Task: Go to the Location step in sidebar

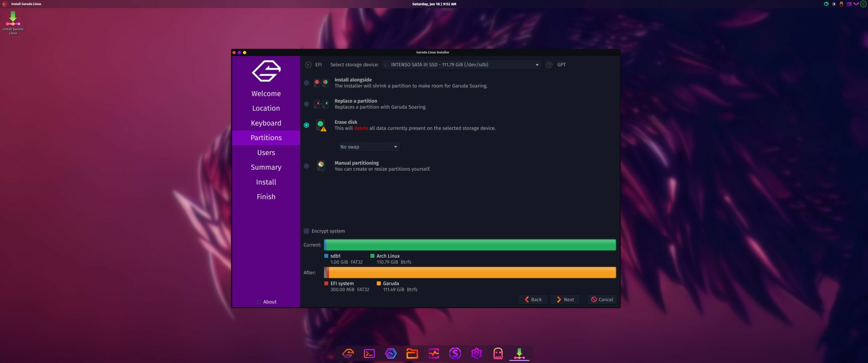Action: tap(266, 108)
